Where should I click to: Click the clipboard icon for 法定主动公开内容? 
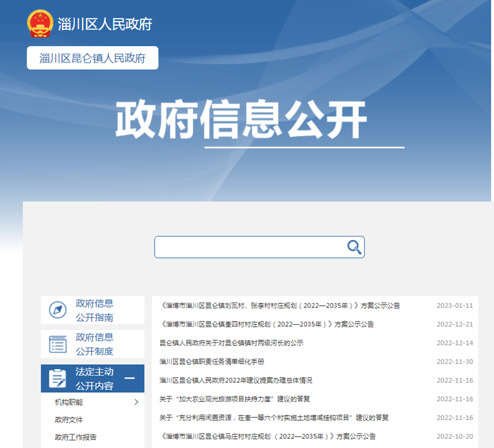(x=58, y=378)
